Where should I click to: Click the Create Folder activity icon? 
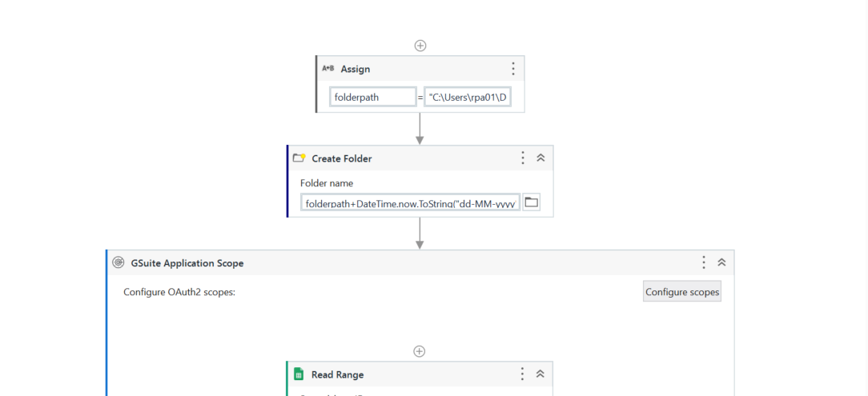pyautogui.click(x=299, y=158)
